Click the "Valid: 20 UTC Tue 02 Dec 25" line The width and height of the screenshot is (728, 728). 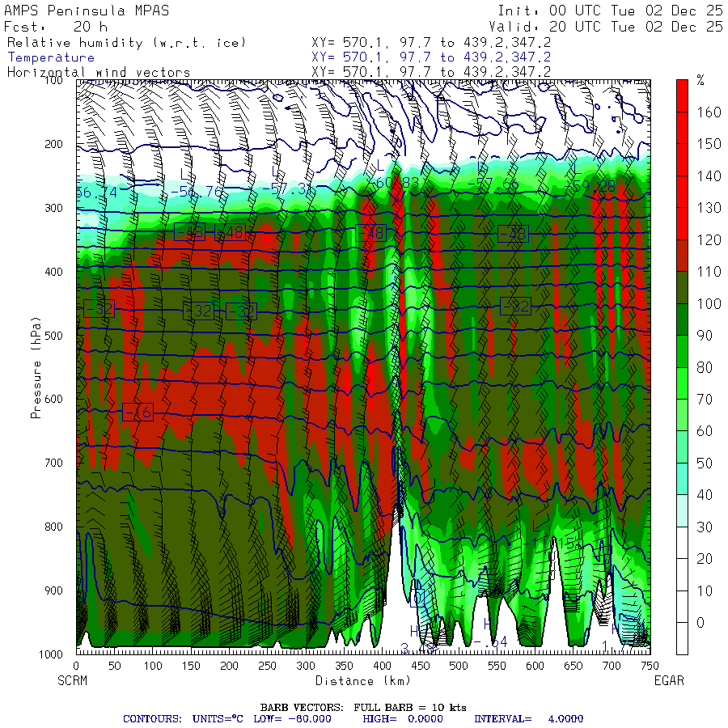(x=606, y=27)
